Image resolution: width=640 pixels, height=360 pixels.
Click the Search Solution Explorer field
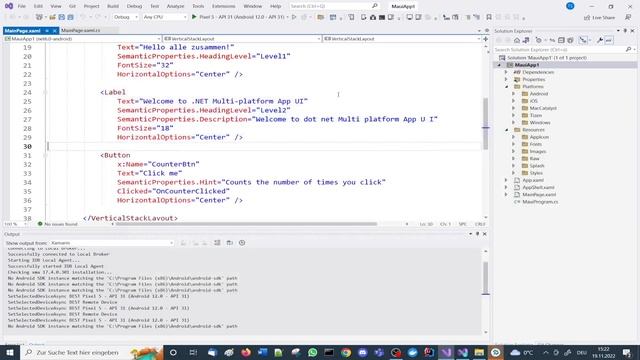tap(565, 49)
